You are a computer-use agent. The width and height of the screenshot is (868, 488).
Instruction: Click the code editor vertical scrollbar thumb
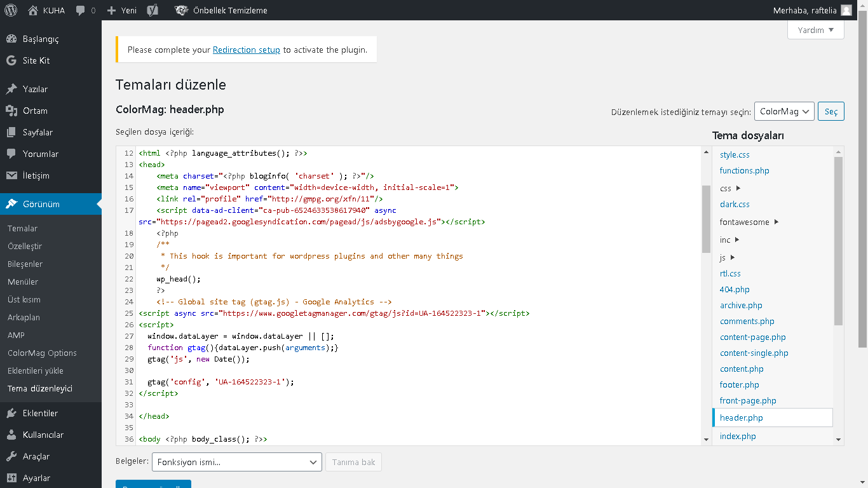coord(706,219)
